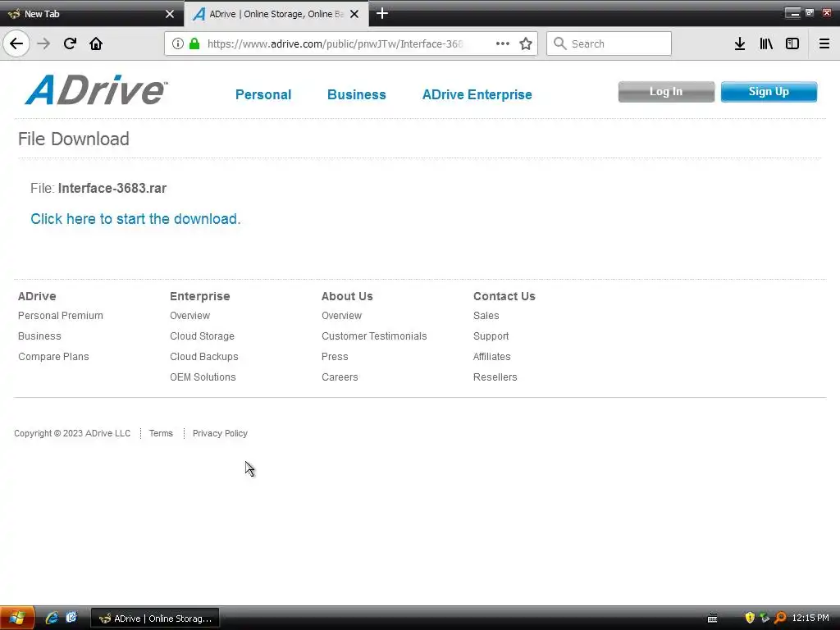This screenshot has width=840, height=630.
Task: Open the Privacy Policy link
Action: point(220,433)
